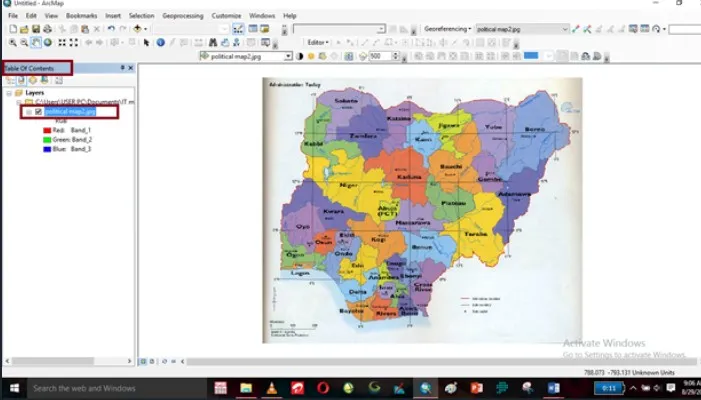701x400 pixels.
Task: Click the Red Band_1 color swatch
Action: click(x=47, y=130)
